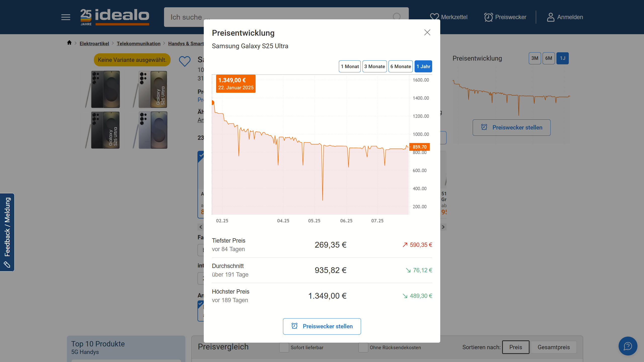The height and width of the screenshot is (362, 644).
Task: Open the Telekommunikation breadcrumb link
Action: 138,43
